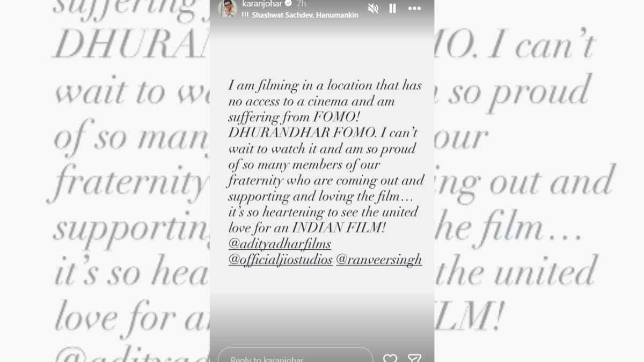Open the @adityadharfilms mention
This screenshot has height=362, width=644.
click(x=280, y=244)
